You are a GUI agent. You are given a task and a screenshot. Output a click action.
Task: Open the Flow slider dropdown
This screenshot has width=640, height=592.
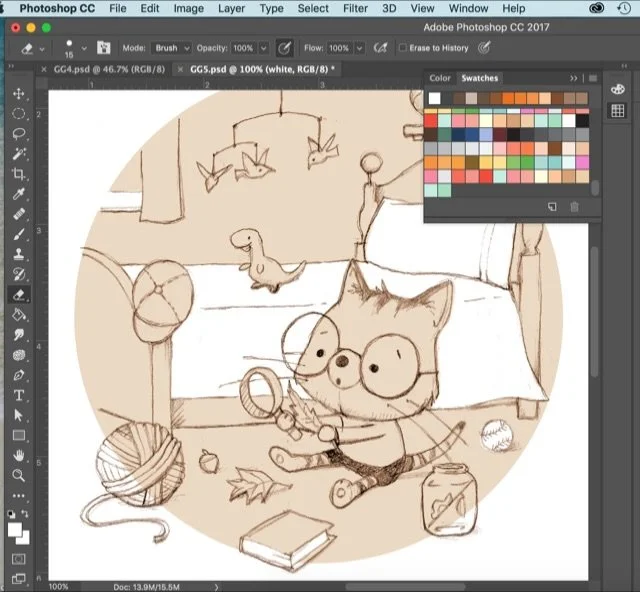point(360,48)
